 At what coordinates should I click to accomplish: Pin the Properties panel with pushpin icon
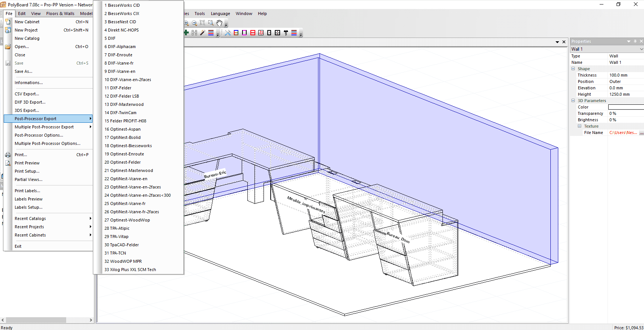635,41
